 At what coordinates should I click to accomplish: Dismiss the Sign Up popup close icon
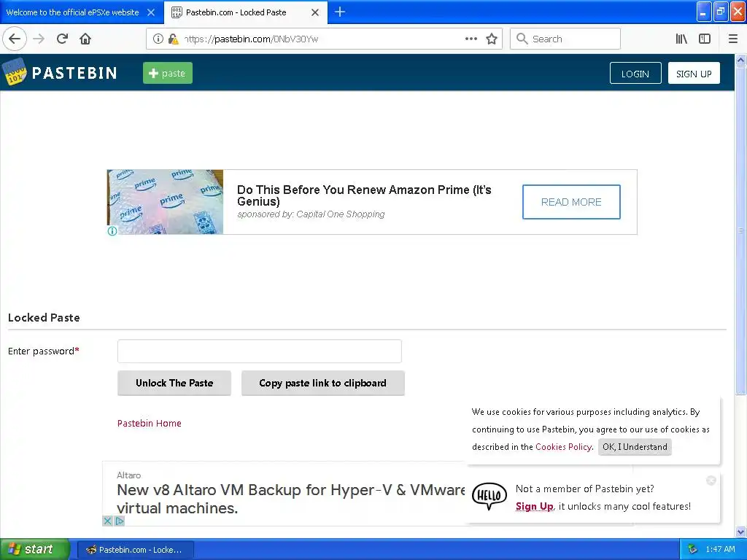click(x=711, y=481)
